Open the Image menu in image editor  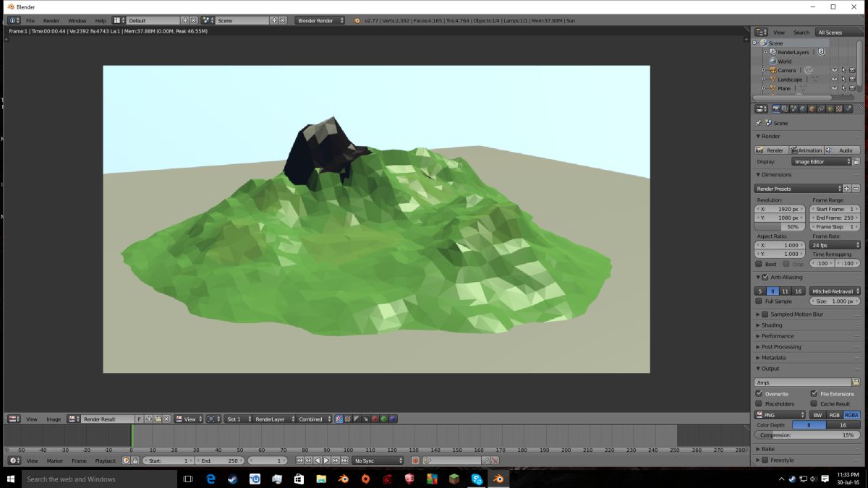(x=54, y=419)
